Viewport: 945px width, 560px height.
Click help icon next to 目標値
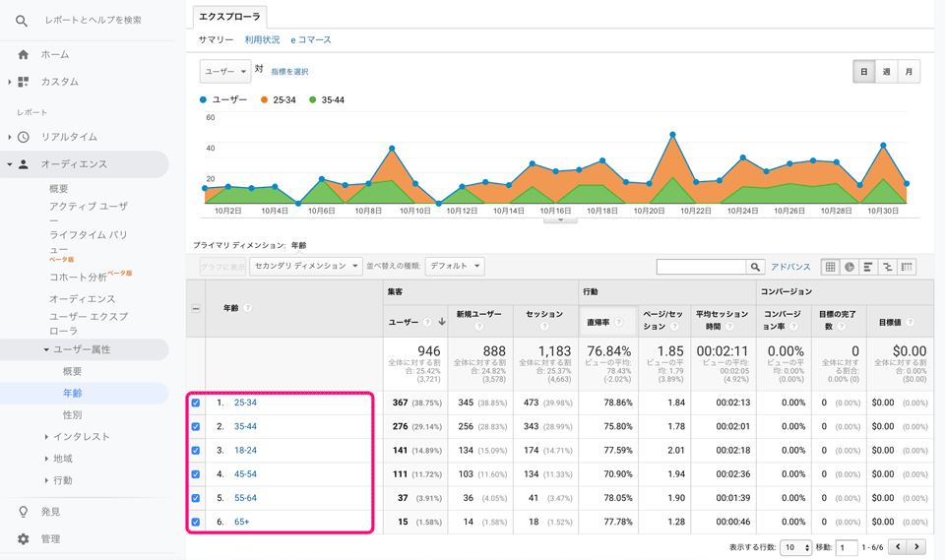pyautogui.click(x=910, y=323)
